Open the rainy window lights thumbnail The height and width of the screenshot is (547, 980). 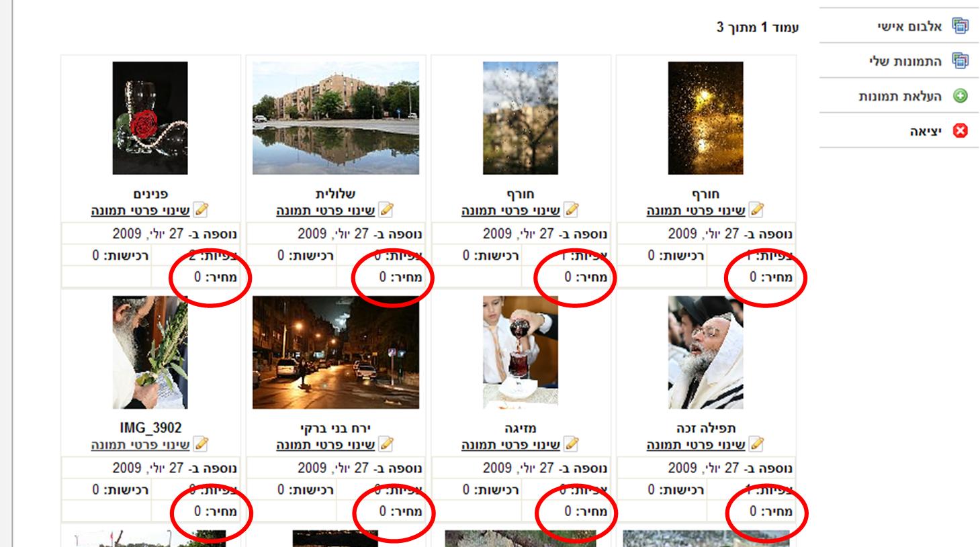click(x=705, y=118)
